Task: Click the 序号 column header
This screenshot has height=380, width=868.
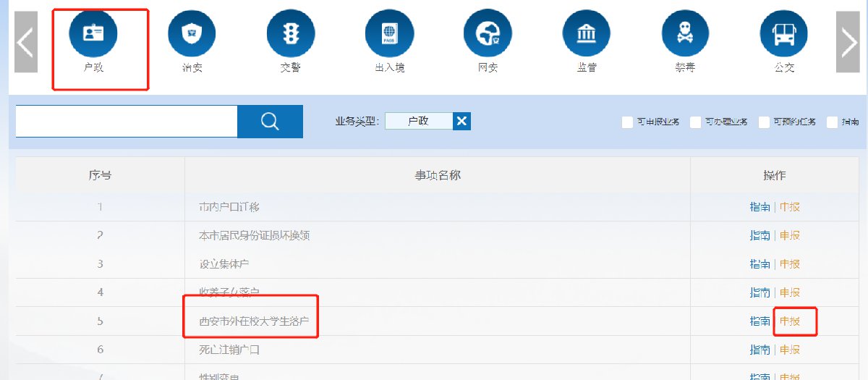Action: 100,175
